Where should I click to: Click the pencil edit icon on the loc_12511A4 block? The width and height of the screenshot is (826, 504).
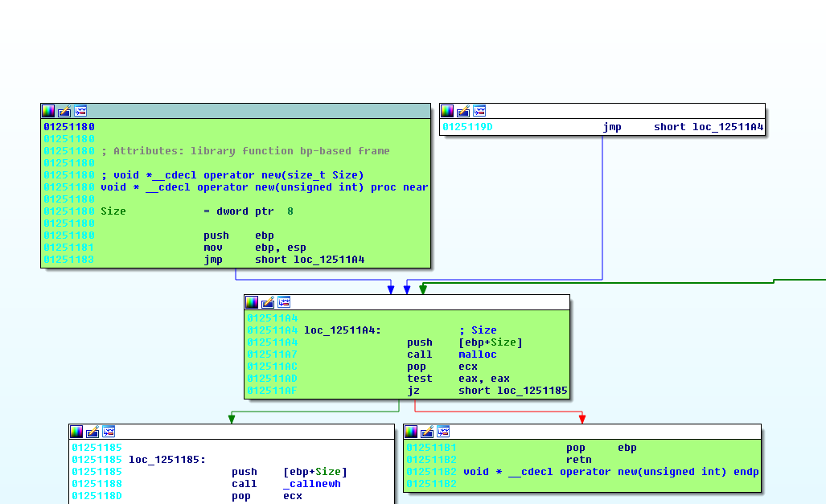pyautogui.click(x=268, y=302)
